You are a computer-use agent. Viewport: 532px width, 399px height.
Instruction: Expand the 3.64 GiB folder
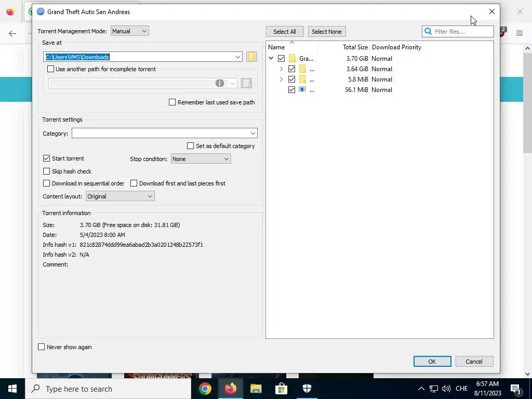(281, 69)
